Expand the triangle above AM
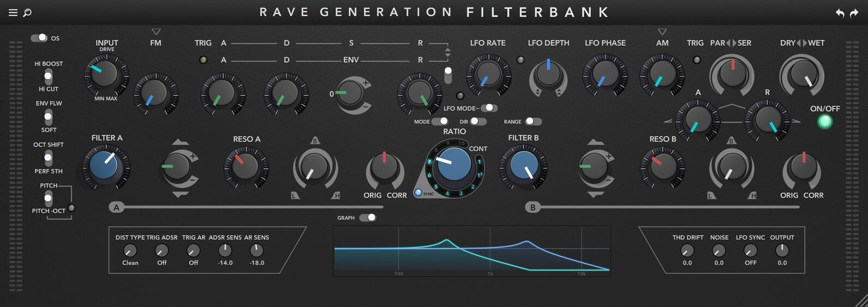This screenshot has width=868, height=307. (662, 32)
